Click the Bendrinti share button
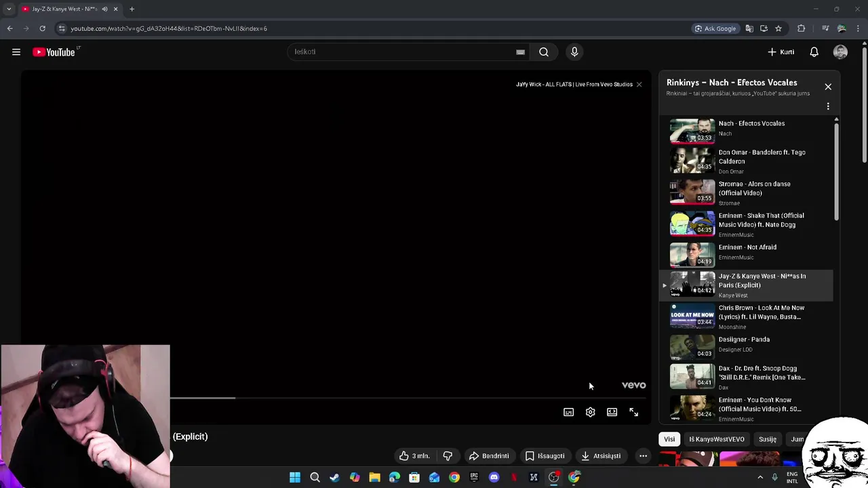This screenshot has width=868, height=488. tap(489, 456)
